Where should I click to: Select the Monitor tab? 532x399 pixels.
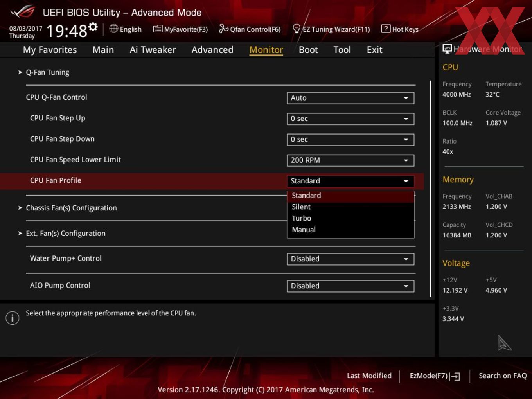click(266, 50)
